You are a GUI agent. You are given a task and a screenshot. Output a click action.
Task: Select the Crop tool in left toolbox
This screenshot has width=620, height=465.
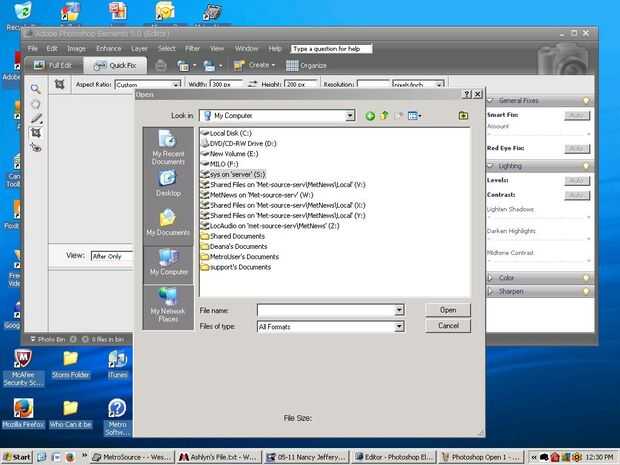[36, 132]
